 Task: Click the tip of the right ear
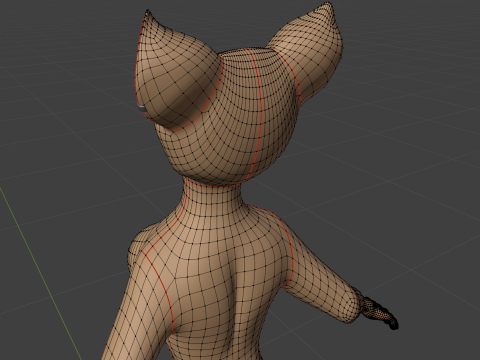(328, 4)
